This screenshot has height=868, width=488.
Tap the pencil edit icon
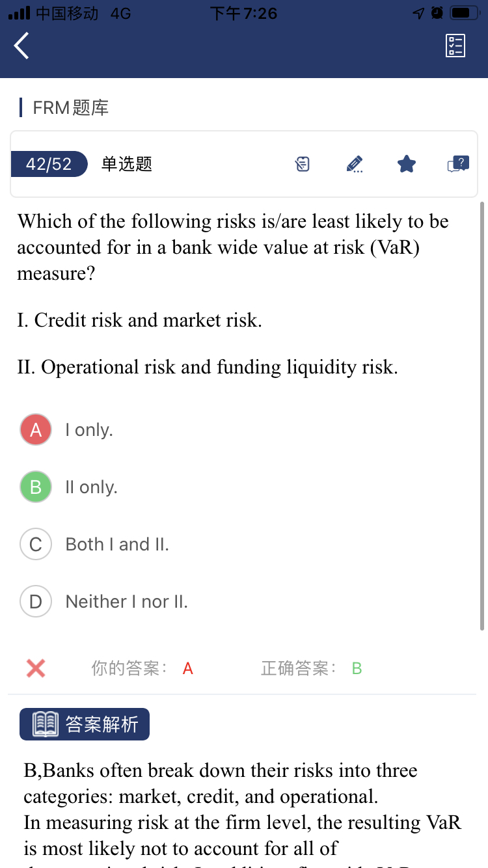[x=355, y=164]
